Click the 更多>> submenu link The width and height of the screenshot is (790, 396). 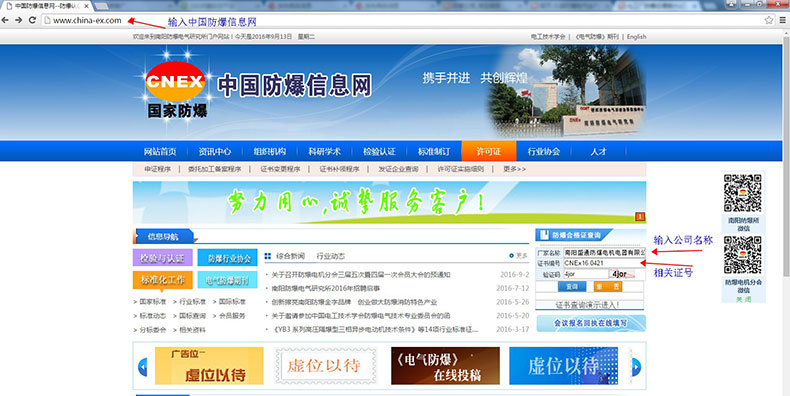coord(514,169)
